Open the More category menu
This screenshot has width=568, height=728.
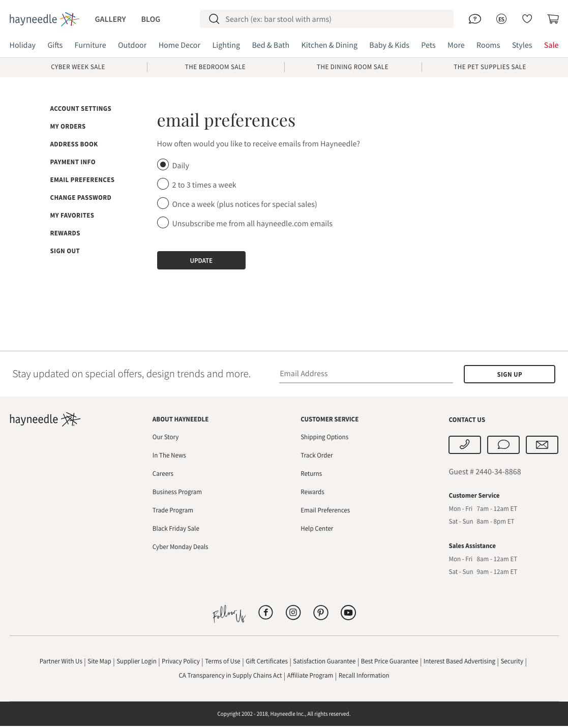point(456,45)
